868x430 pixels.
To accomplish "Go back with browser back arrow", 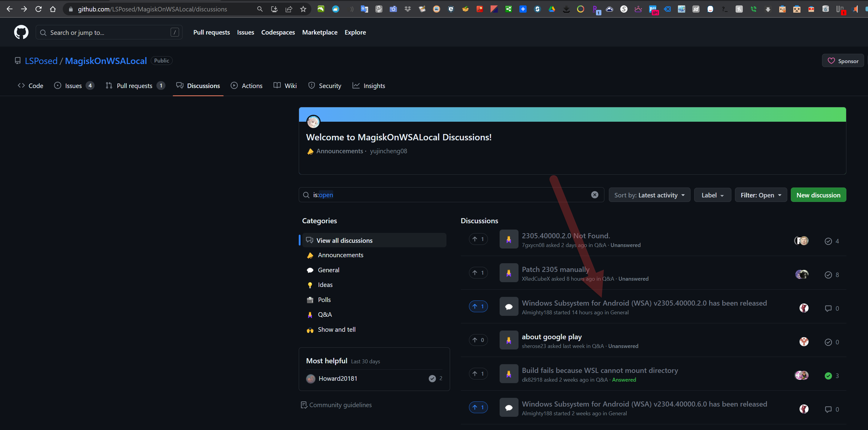I will coord(9,9).
